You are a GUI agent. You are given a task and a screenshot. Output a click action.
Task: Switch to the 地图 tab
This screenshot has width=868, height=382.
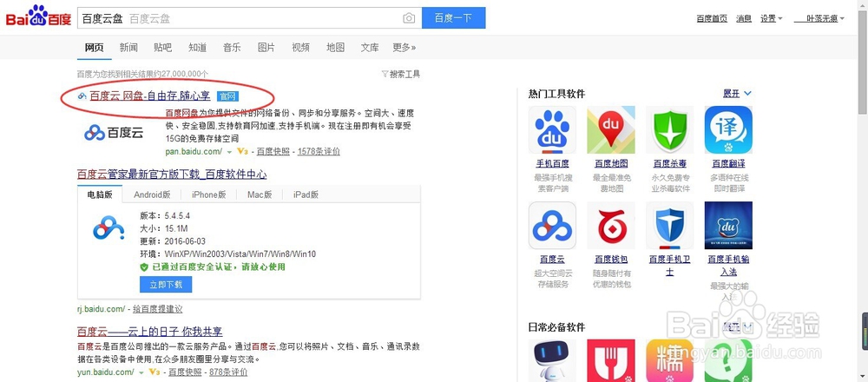point(335,47)
